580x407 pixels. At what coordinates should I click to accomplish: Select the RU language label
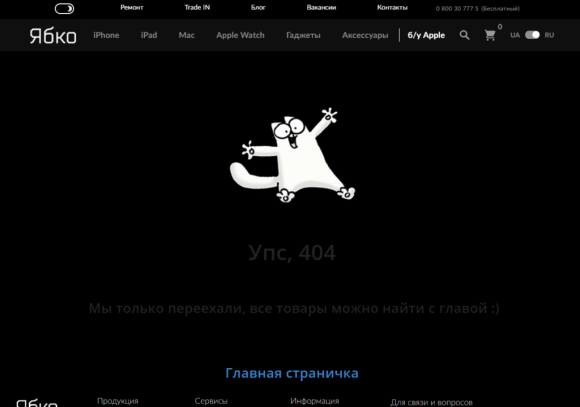pyautogui.click(x=549, y=35)
